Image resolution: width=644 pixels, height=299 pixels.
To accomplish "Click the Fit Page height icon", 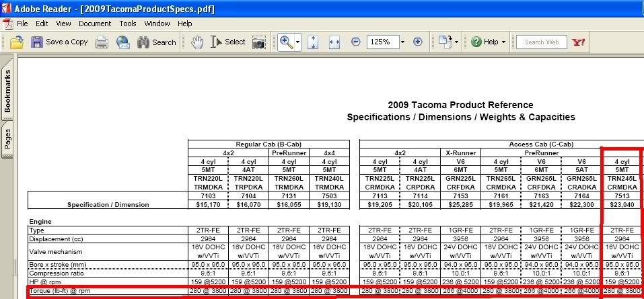I will click(x=313, y=42).
